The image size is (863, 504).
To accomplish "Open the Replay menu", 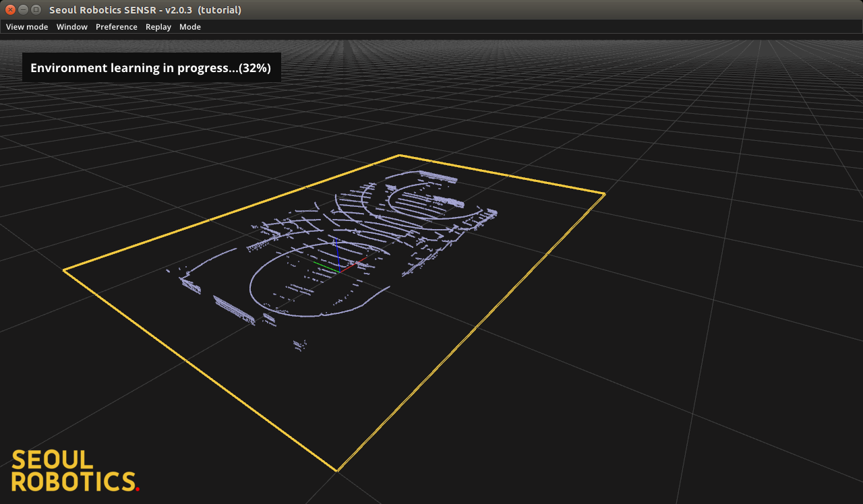I will pyautogui.click(x=158, y=27).
